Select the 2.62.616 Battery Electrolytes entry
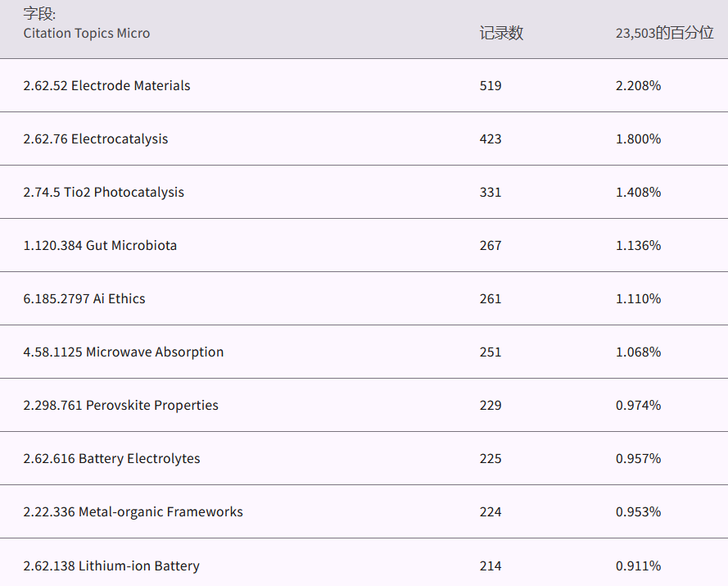This screenshot has height=586, width=728. coord(111,459)
